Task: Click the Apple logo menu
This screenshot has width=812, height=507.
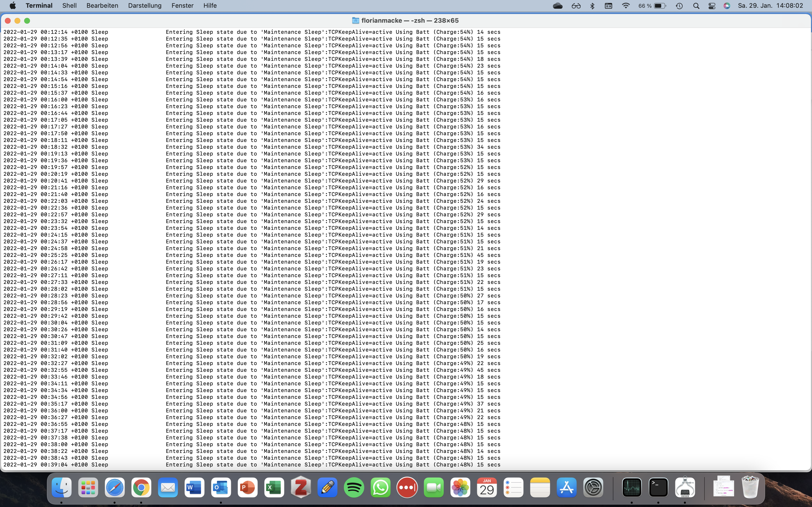Action: point(13,6)
